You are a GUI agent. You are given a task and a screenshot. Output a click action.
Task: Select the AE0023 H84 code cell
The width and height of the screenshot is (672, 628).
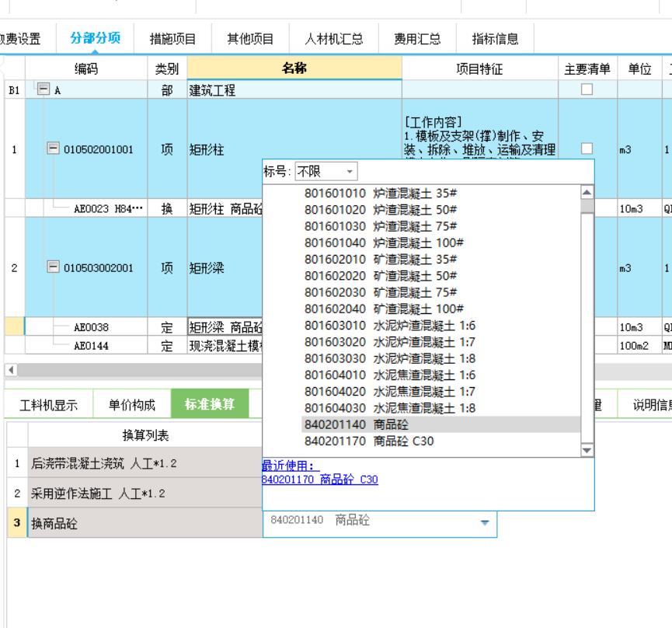point(86,208)
